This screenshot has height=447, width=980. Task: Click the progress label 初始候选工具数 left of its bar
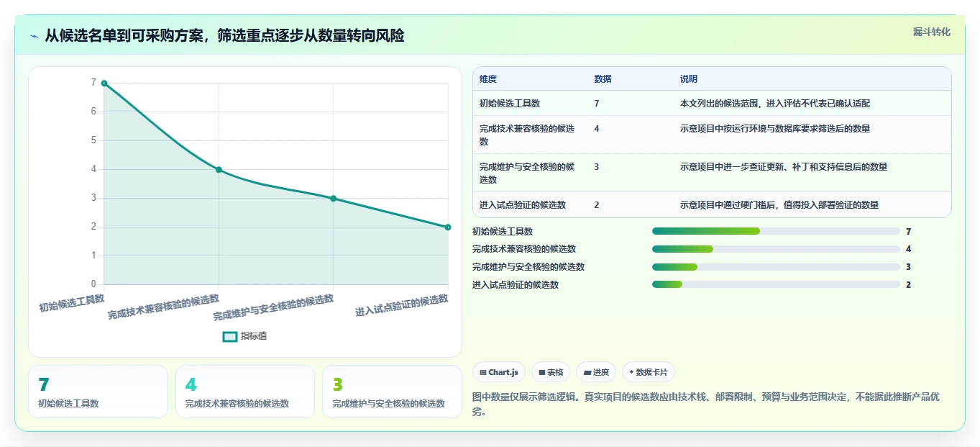coord(503,231)
